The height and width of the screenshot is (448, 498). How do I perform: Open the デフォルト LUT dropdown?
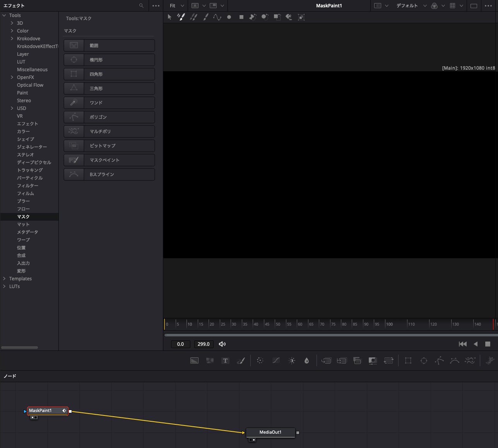[411, 6]
